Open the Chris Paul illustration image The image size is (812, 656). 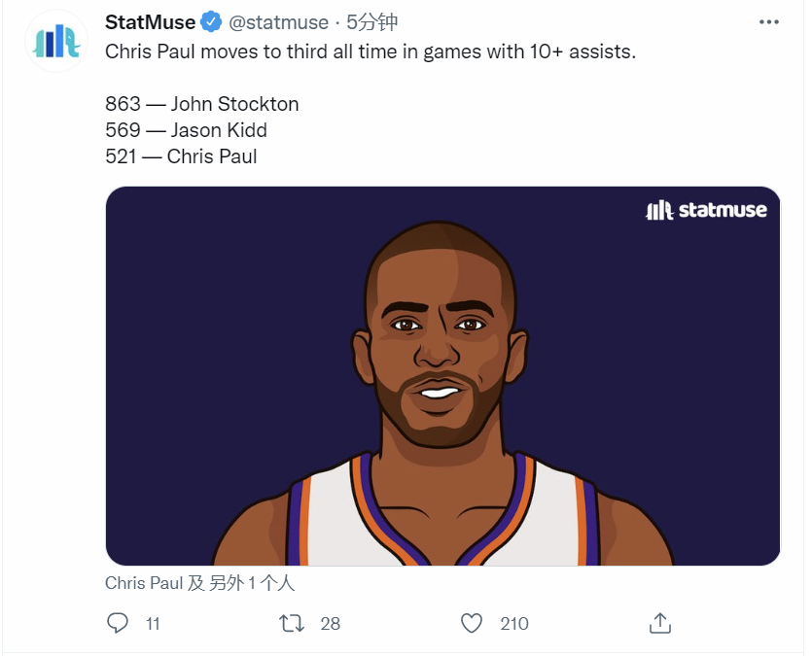[442, 376]
